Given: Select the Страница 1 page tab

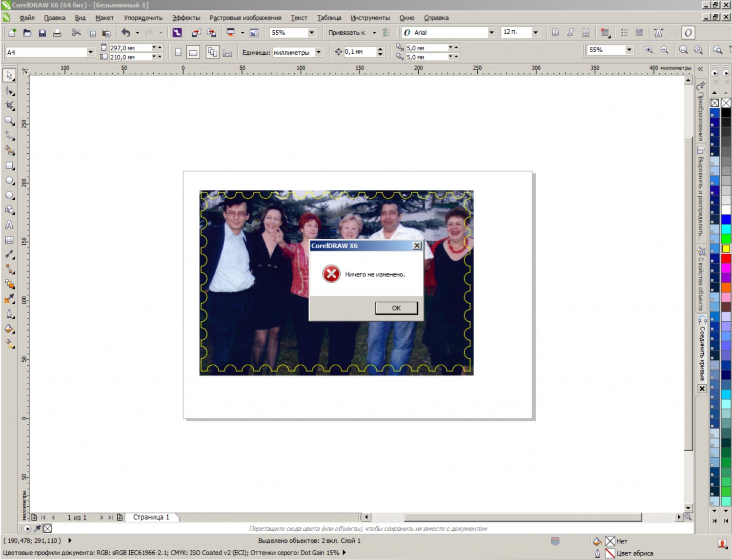Looking at the screenshot, I should click(151, 517).
